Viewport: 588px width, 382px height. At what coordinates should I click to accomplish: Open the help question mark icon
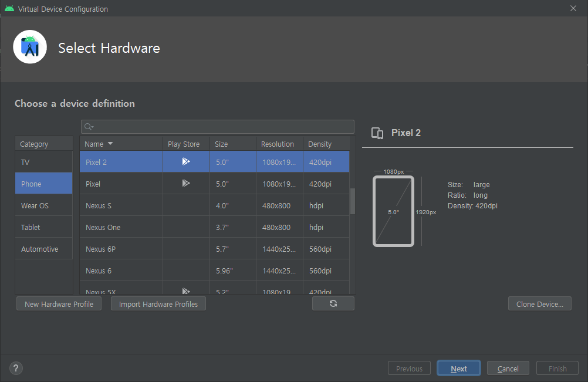pyautogui.click(x=16, y=368)
